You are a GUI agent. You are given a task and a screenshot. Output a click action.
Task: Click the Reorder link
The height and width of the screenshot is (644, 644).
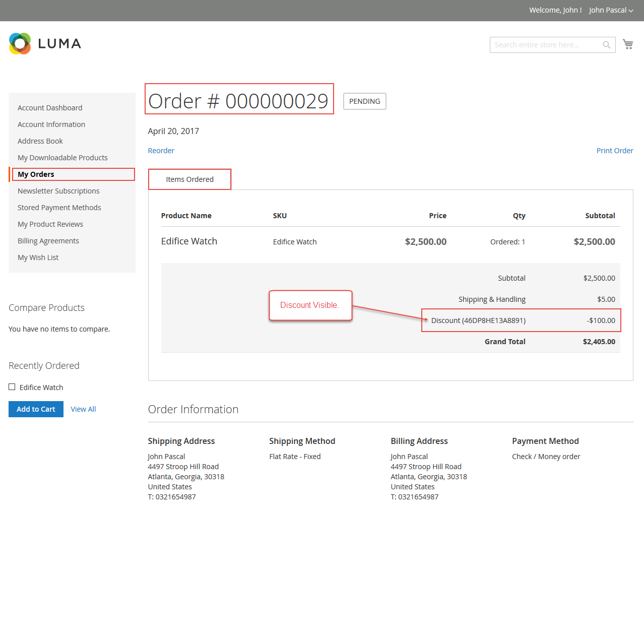[x=161, y=151]
